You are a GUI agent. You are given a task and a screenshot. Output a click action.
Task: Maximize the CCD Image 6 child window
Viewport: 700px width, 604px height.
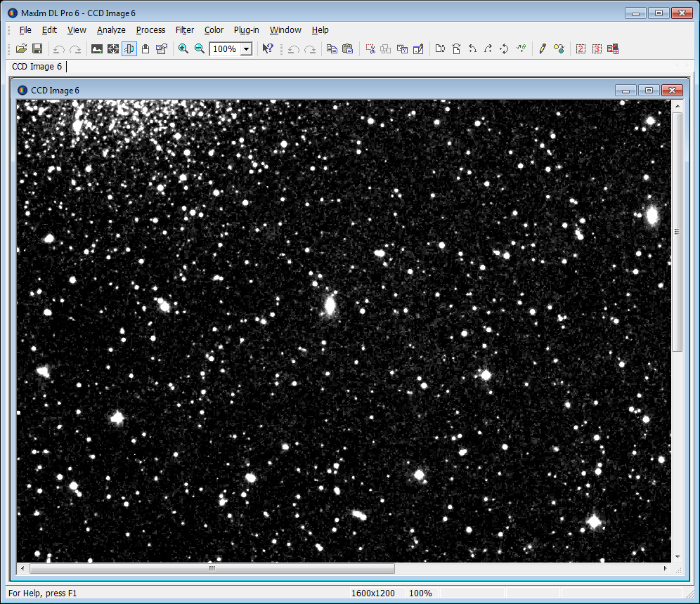[x=649, y=91]
